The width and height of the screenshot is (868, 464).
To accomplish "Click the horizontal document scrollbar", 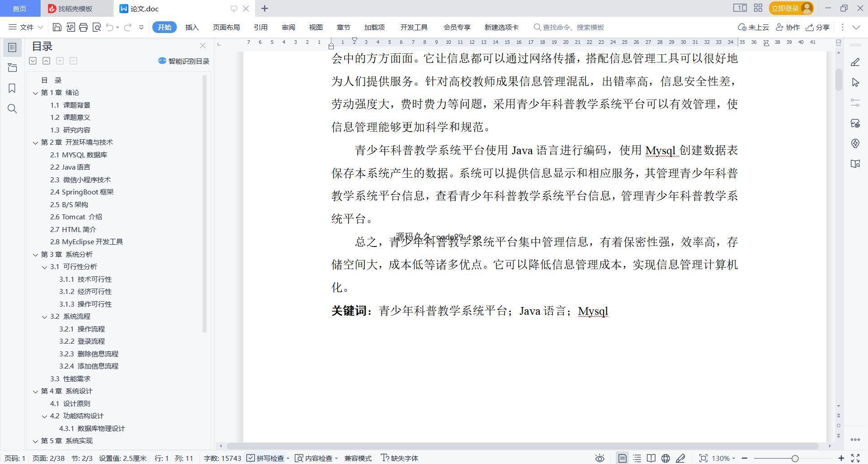I will [x=523, y=446].
